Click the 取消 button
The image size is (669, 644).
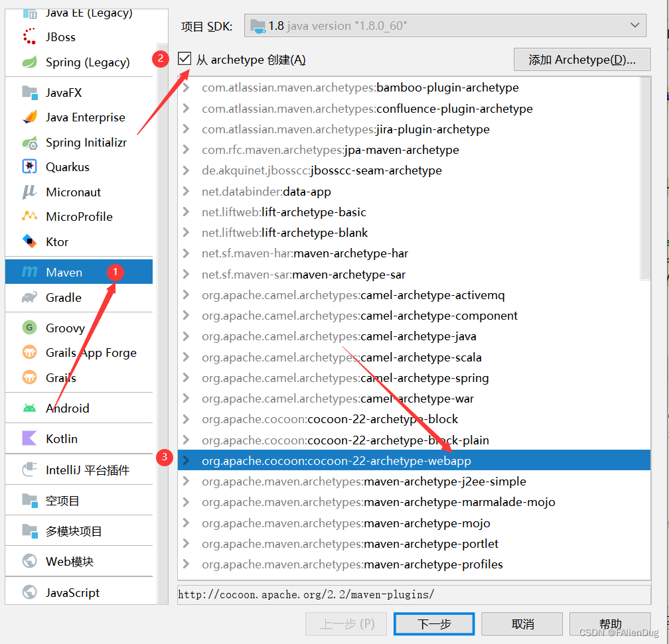point(522,624)
